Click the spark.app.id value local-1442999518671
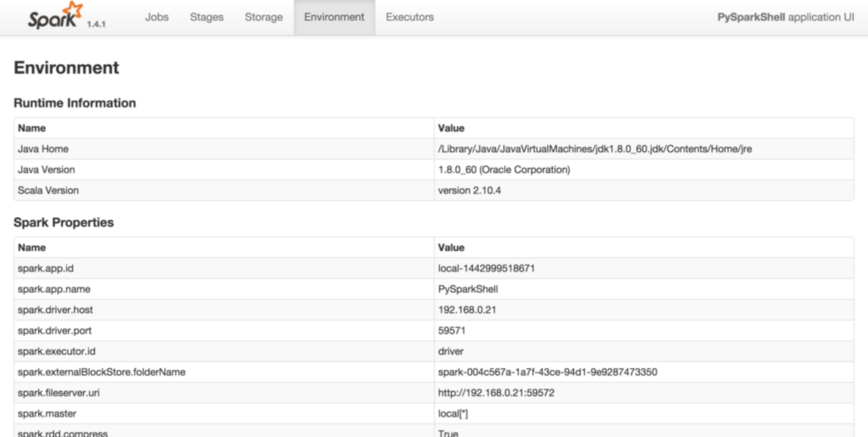Screen dimensions: 868x437 [x=485, y=269]
